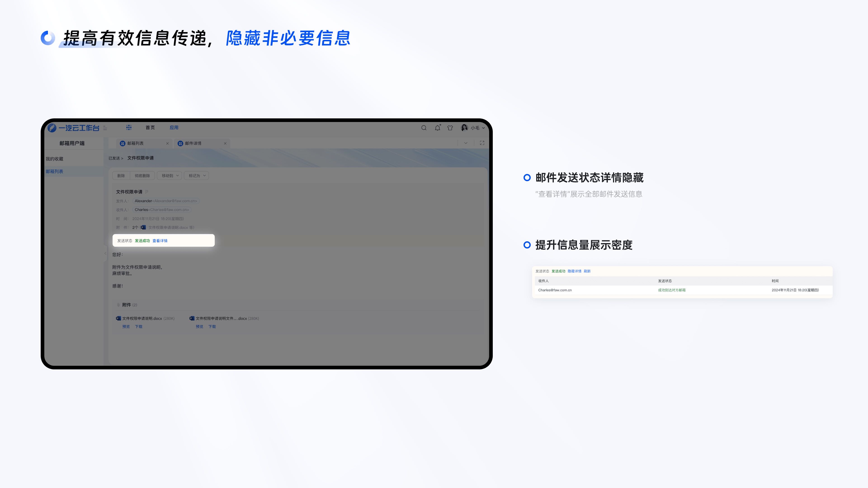This screenshot has width=868, height=488.
Task: Close the 邮件详情 tab
Action: (225, 143)
